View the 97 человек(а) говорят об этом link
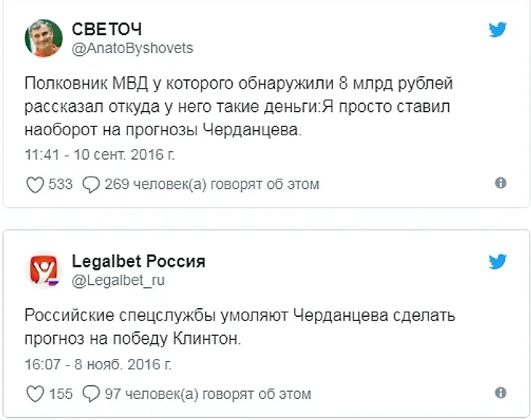Image resolution: width=531 pixels, height=420 pixels. tap(207, 394)
